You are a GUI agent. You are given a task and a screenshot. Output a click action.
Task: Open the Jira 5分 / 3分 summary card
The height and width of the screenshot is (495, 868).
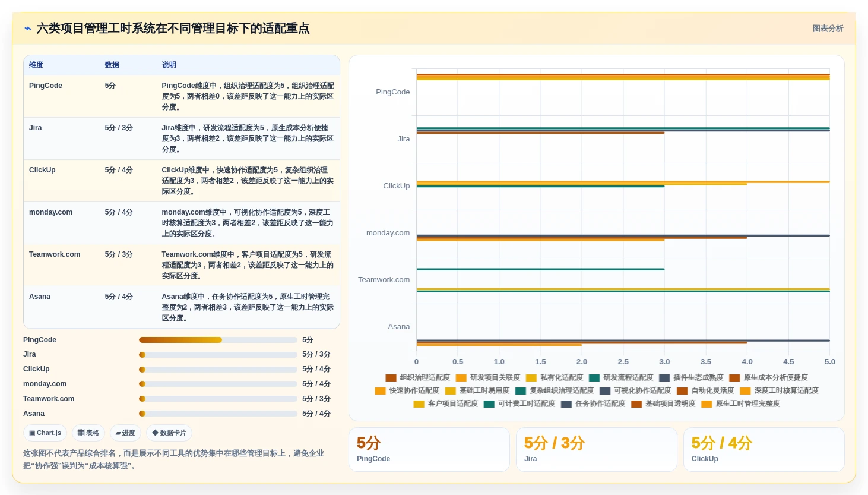coord(597,450)
